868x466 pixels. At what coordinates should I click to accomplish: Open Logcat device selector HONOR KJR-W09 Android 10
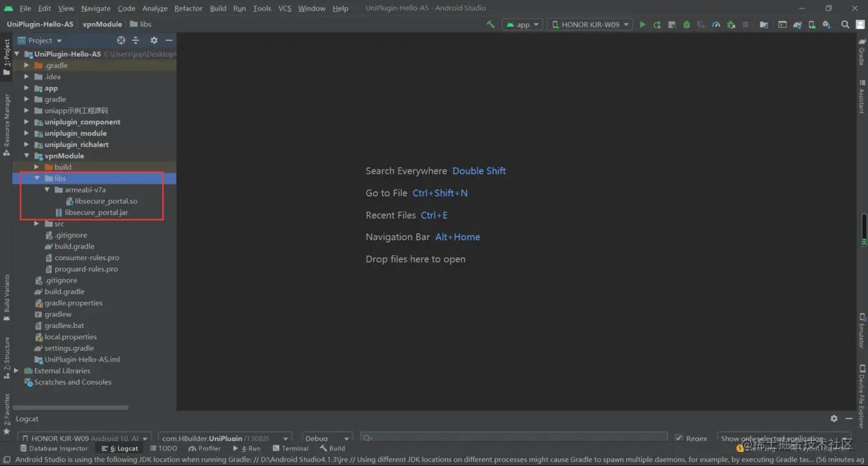(x=85, y=438)
